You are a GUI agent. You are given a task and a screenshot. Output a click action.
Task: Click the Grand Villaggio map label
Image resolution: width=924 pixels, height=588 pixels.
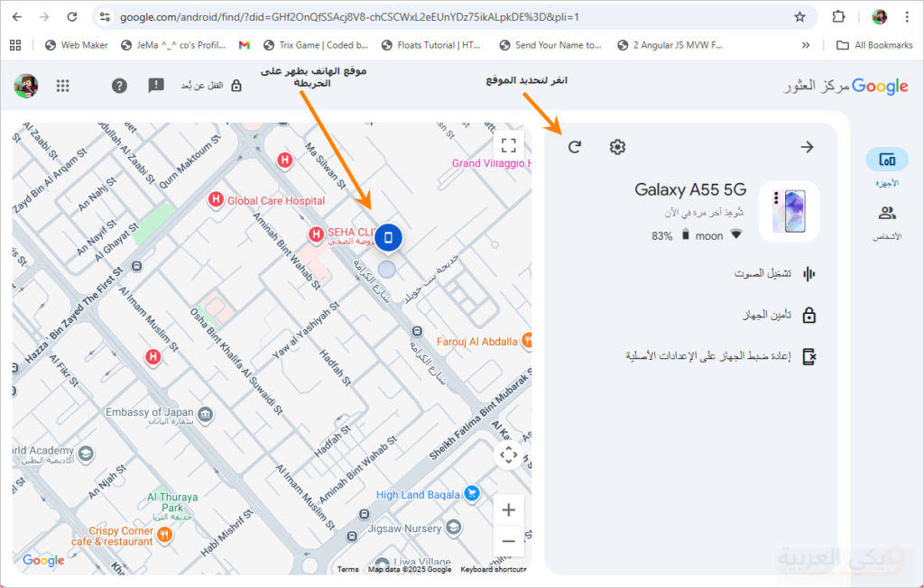pos(491,163)
